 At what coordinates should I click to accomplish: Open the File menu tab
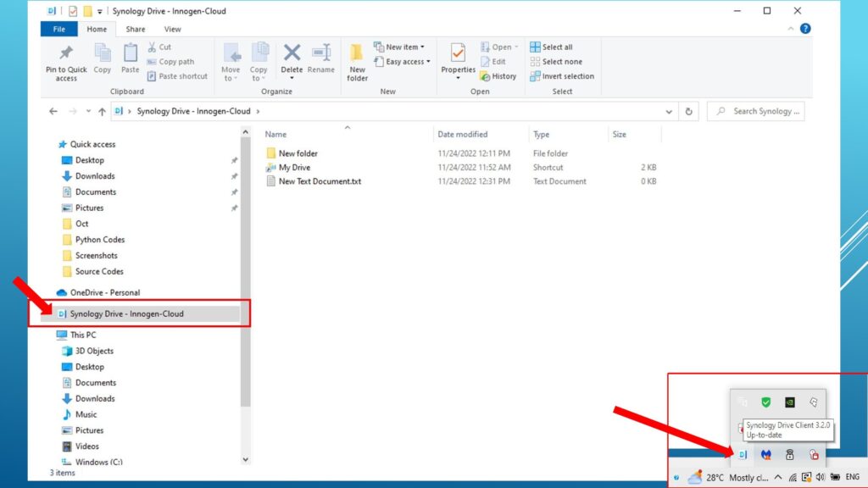point(58,29)
